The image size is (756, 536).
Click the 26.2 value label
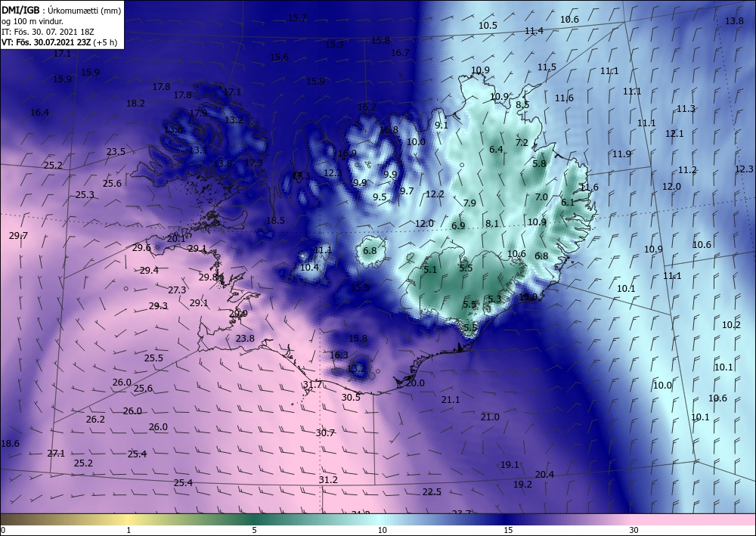pos(95,420)
